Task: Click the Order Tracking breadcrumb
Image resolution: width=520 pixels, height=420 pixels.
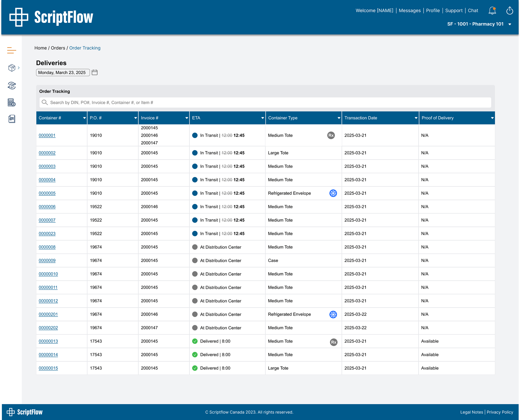Action: (x=85, y=48)
